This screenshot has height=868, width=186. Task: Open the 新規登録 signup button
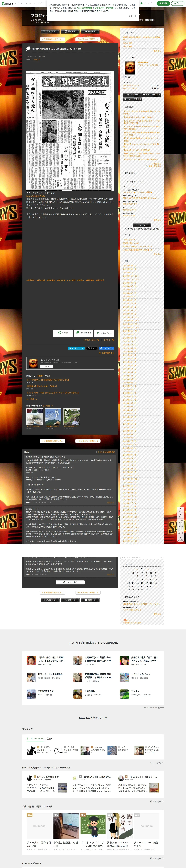[163, 3]
